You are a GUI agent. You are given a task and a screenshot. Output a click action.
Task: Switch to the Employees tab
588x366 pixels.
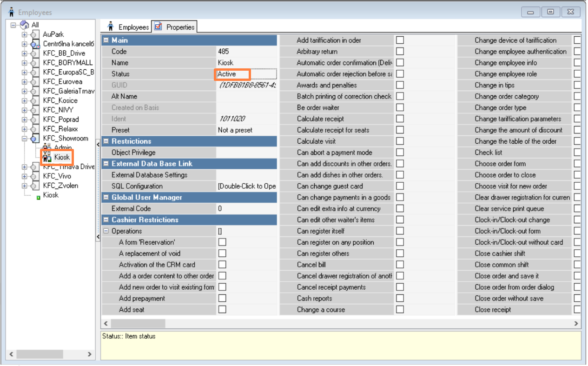(x=128, y=27)
